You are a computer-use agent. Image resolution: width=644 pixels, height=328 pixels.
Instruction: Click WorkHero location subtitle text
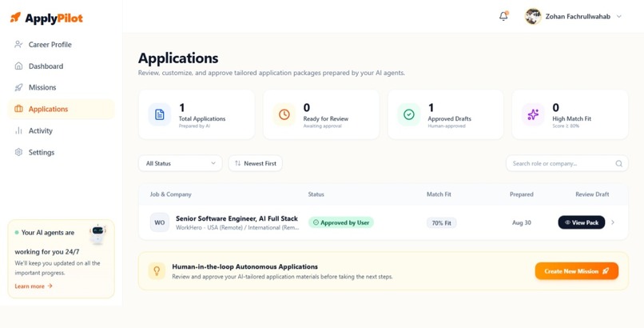[x=237, y=227]
